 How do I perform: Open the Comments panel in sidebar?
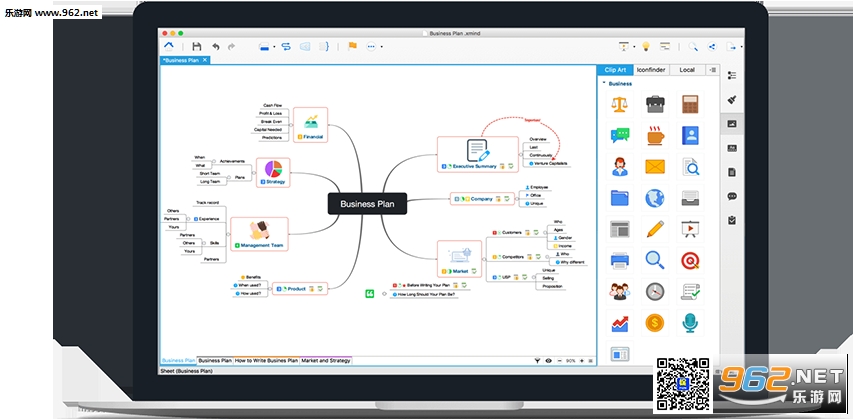(732, 196)
